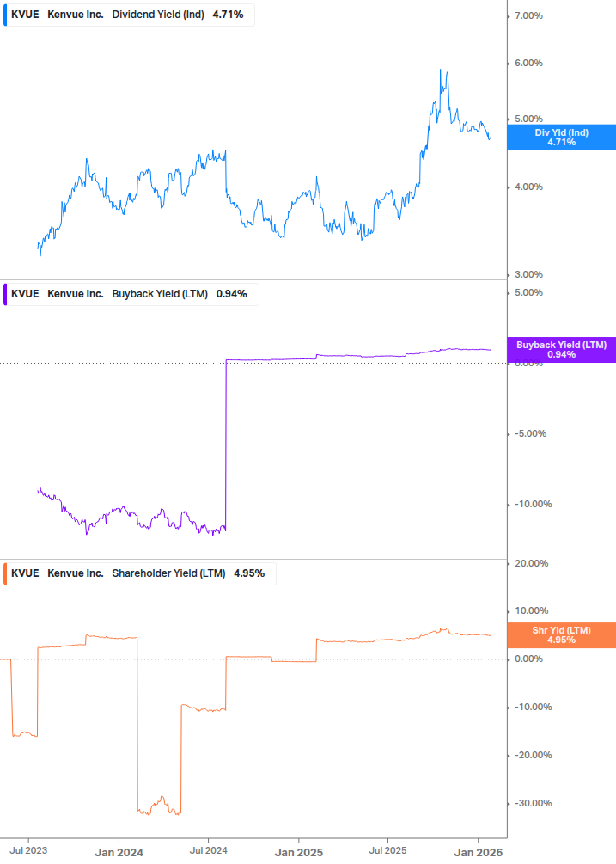This screenshot has height=864, width=616.
Task: Click the Jan 2025 date axis label
Action: (x=298, y=853)
